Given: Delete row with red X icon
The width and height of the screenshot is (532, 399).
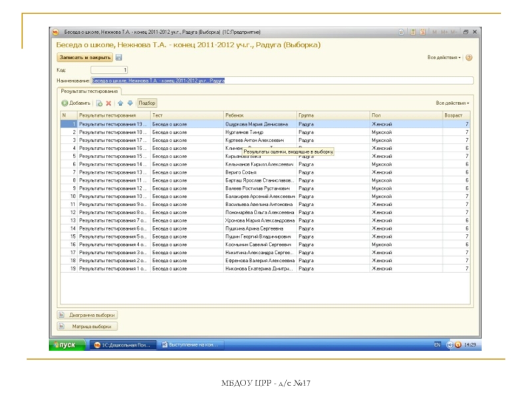Looking at the screenshot, I should [108, 103].
